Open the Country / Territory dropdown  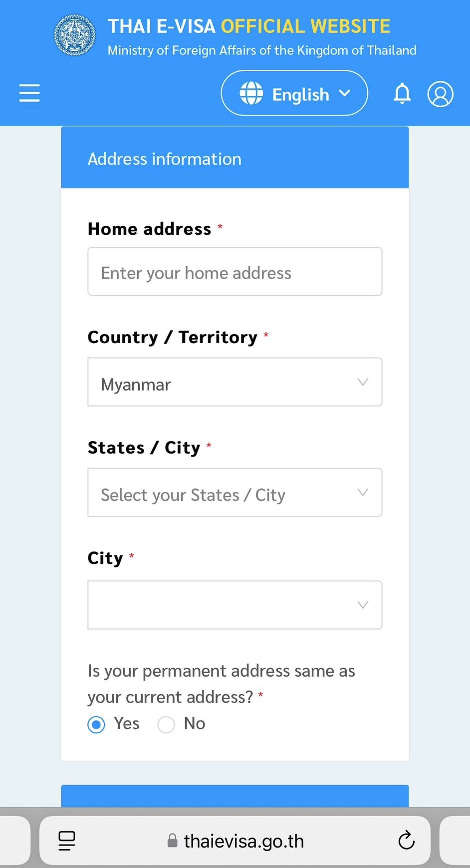pos(235,382)
